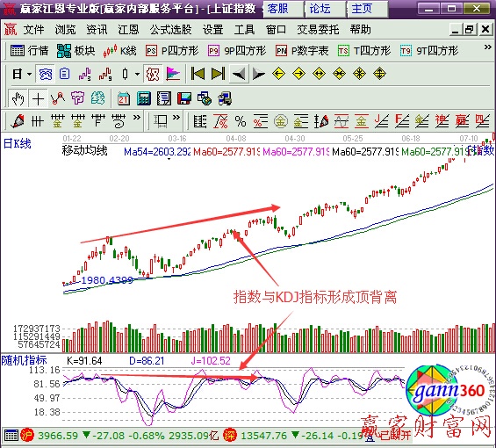496x448 pixels.
Task: Expand the drawing toolbar overflow chevron
Action: [137, 118]
